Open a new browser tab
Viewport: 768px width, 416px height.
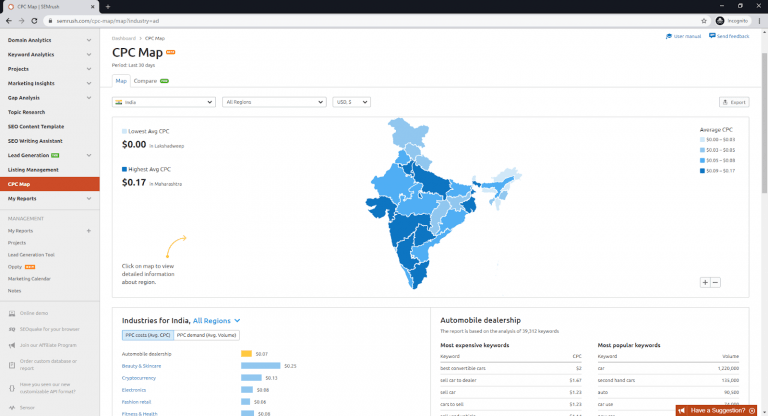(108, 7)
